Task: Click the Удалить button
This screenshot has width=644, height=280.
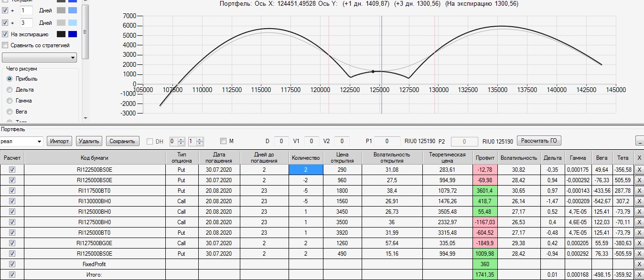Action: point(89,141)
